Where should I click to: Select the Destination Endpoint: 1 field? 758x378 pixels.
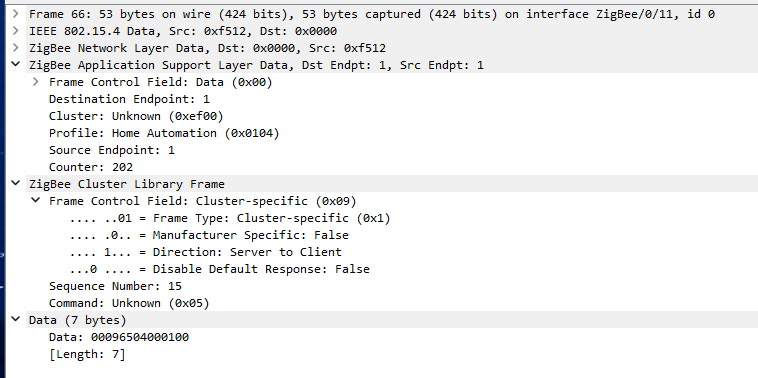[129, 99]
